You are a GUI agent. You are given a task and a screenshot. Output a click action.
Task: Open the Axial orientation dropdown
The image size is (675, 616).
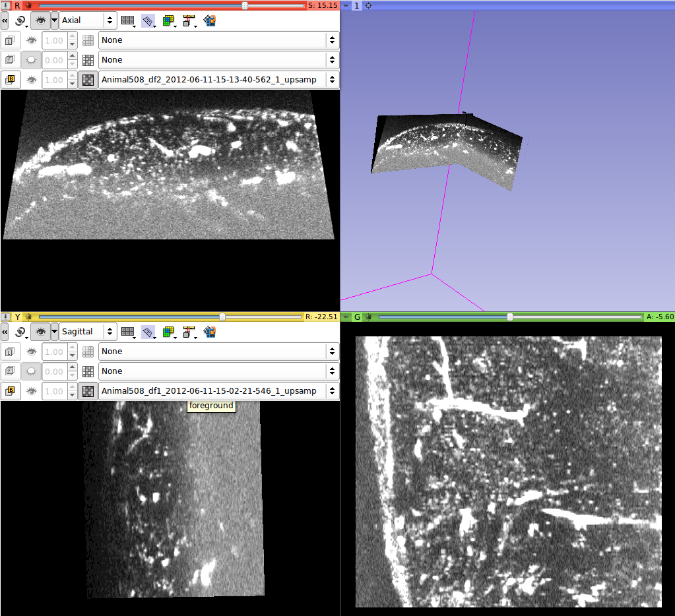88,20
